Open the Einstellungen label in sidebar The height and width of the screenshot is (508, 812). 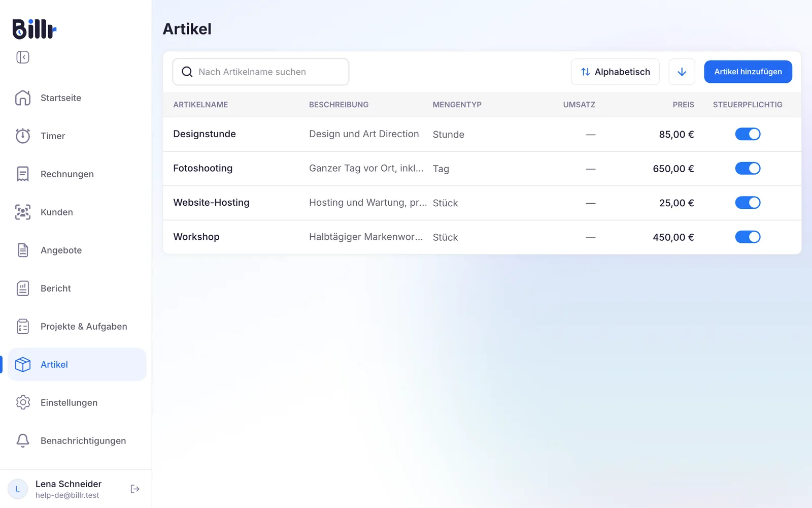pyautogui.click(x=69, y=402)
